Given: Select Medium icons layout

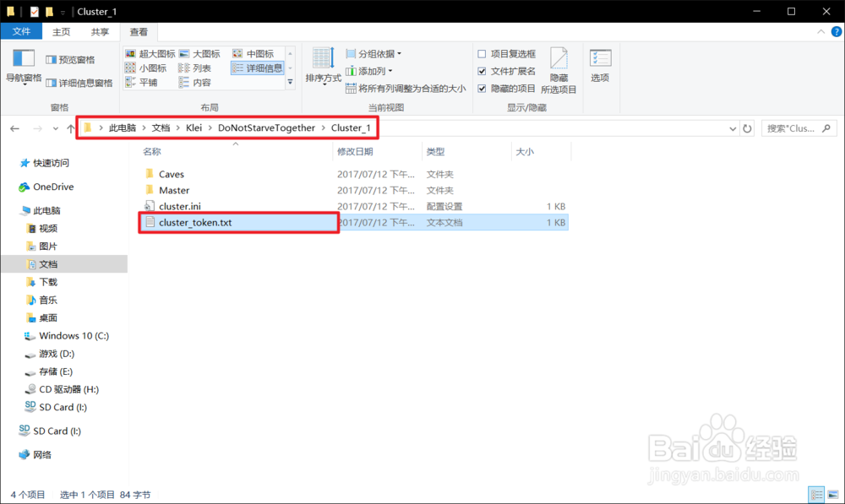Looking at the screenshot, I should pos(253,54).
